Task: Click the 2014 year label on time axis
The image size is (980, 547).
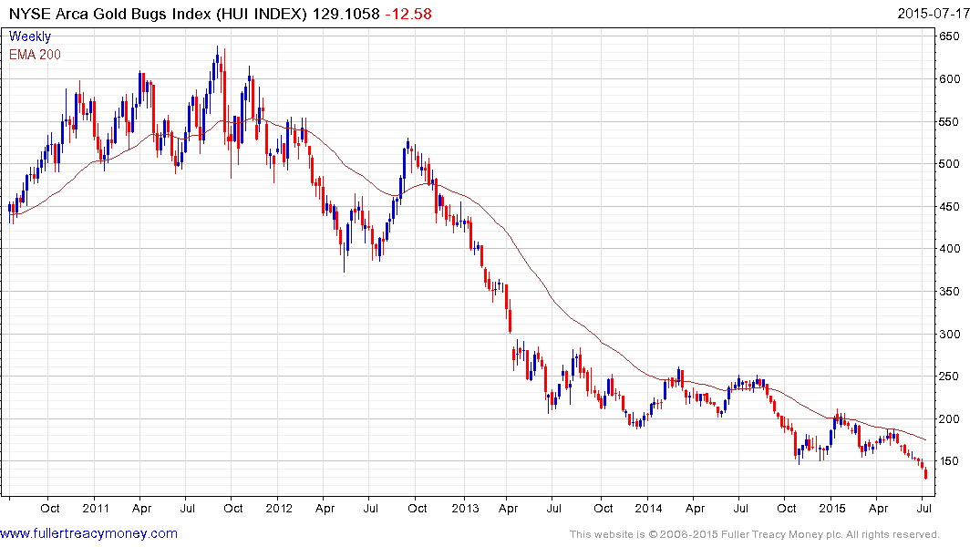Action: 648,508
